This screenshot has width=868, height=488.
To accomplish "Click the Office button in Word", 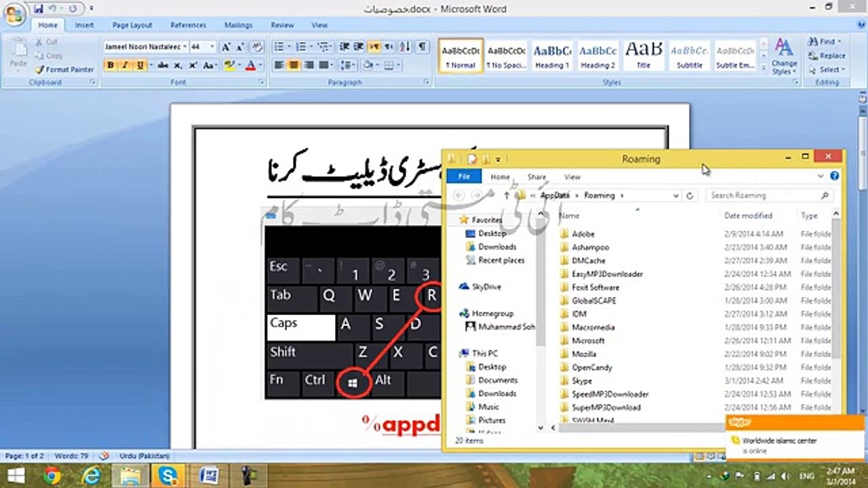I will tap(14, 13).
